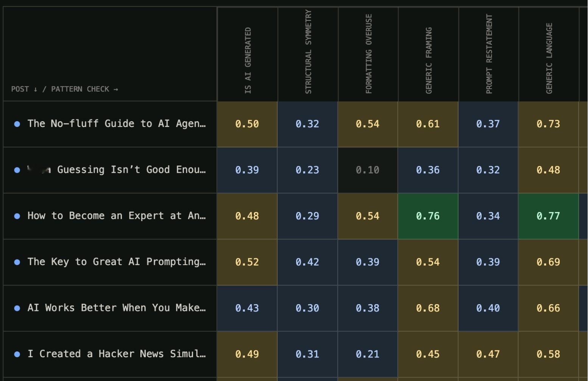Click the blue dot beside Hacker News Simulator post

pos(17,354)
